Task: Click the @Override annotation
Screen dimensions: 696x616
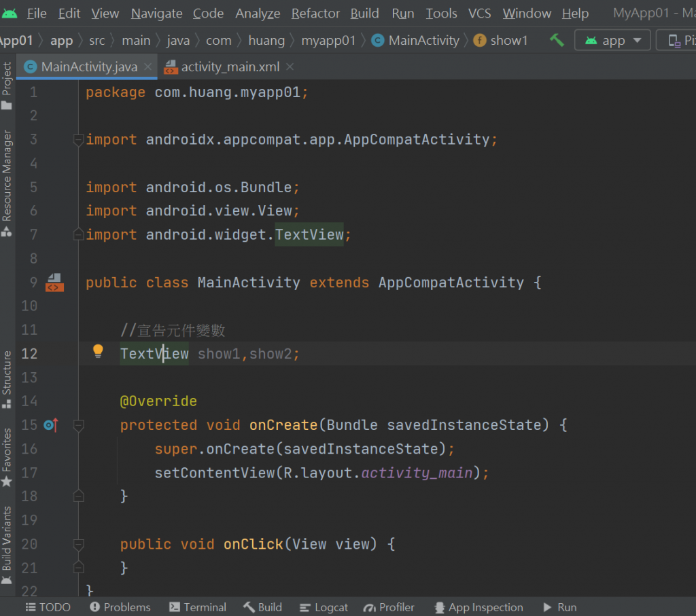Action: pos(158,401)
